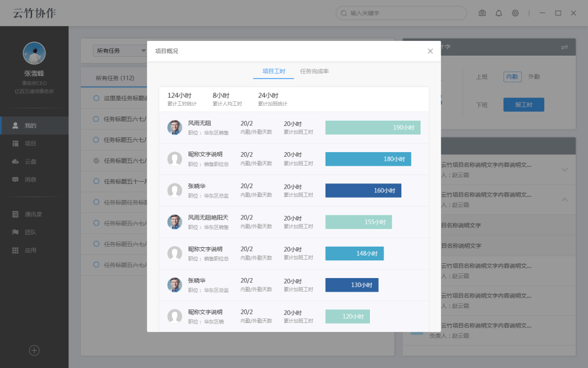Viewport: 588px width, 368px height.
Task: Select the 内勤 attendance option
Action: [x=512, y=76]
